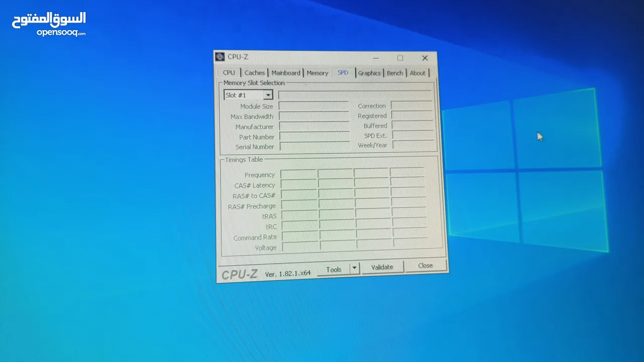Screen dimensions: 644x362
Task: Show the Graphics tab
Action: [x=369, y=73]
